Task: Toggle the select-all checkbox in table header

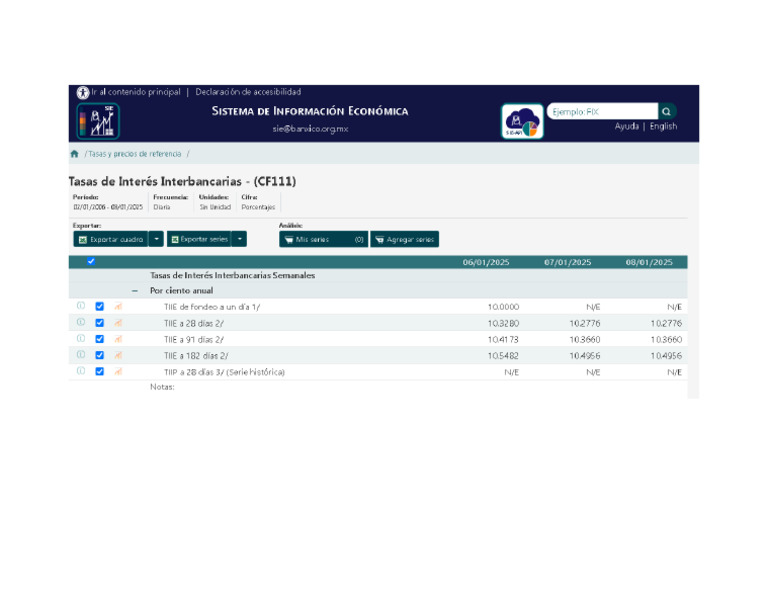Action: click(91, 261)
